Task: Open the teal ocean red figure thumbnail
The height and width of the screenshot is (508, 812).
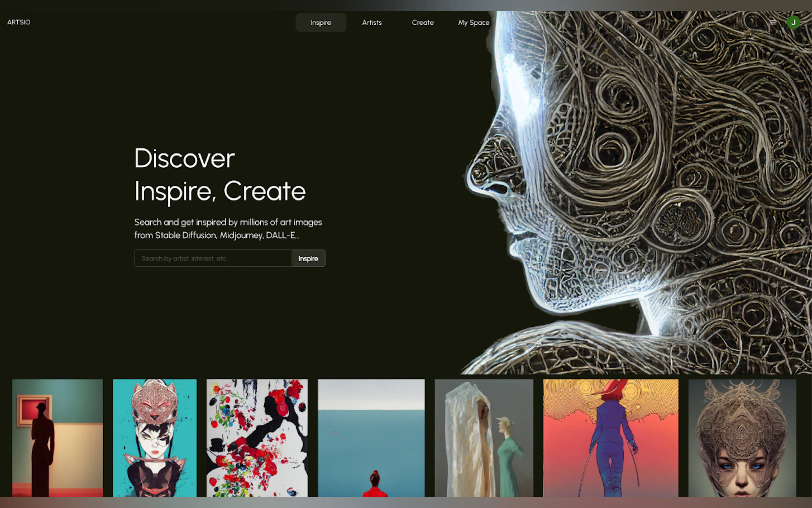Action: pos(371,438)
